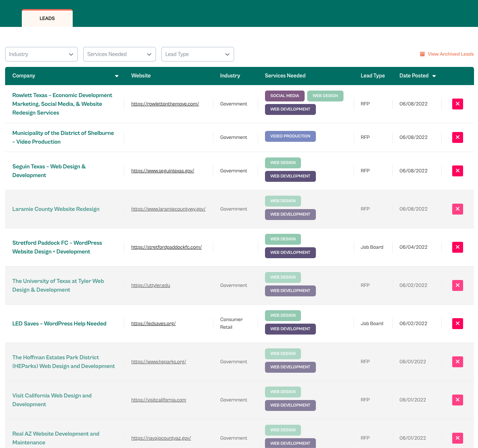The height and width of the screenshot is (448, 478).
Task: Open Municipality of Shelburne Video Production lead
Action: (63, 137)
